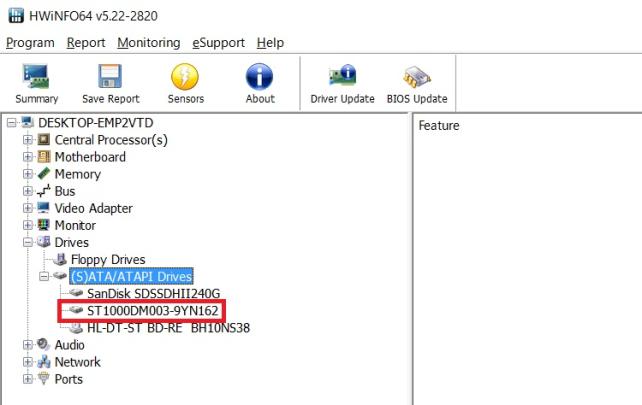This screenshot has height=405, width=642.
Task: Click the Bus node icon
Action: [44, 191]
